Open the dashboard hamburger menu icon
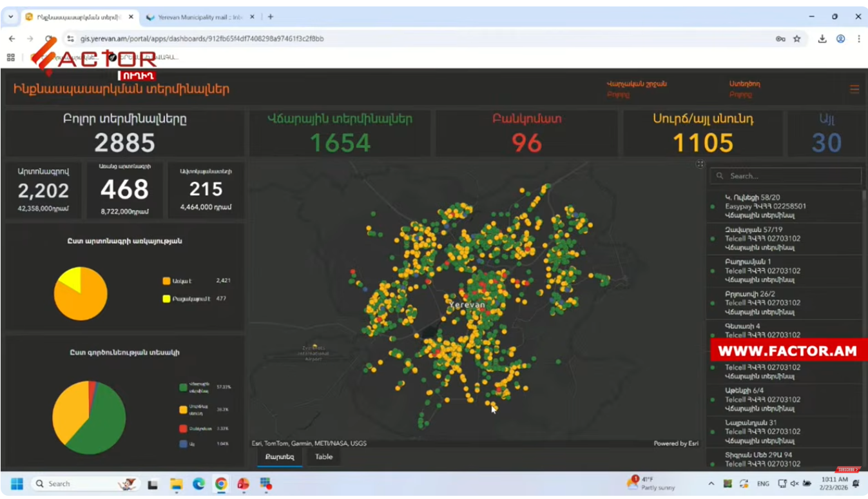 pyautogui.click(x=854, y=90)
